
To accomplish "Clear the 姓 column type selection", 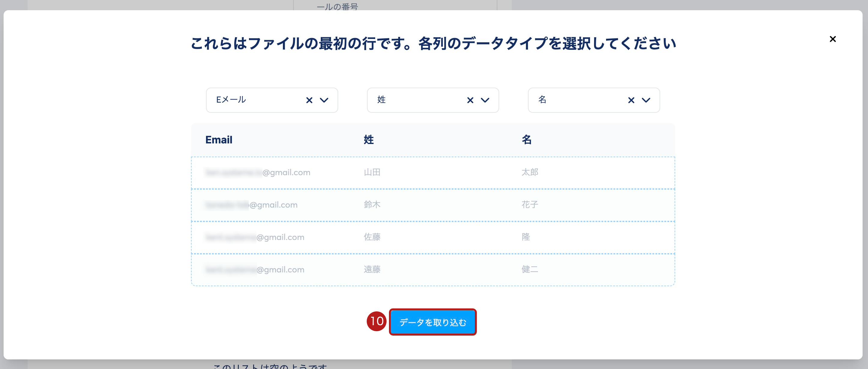I will coord(470,100).
